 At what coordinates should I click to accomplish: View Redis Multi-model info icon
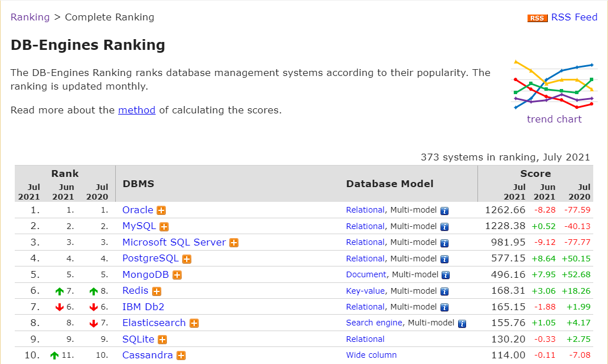coord(445,291)
